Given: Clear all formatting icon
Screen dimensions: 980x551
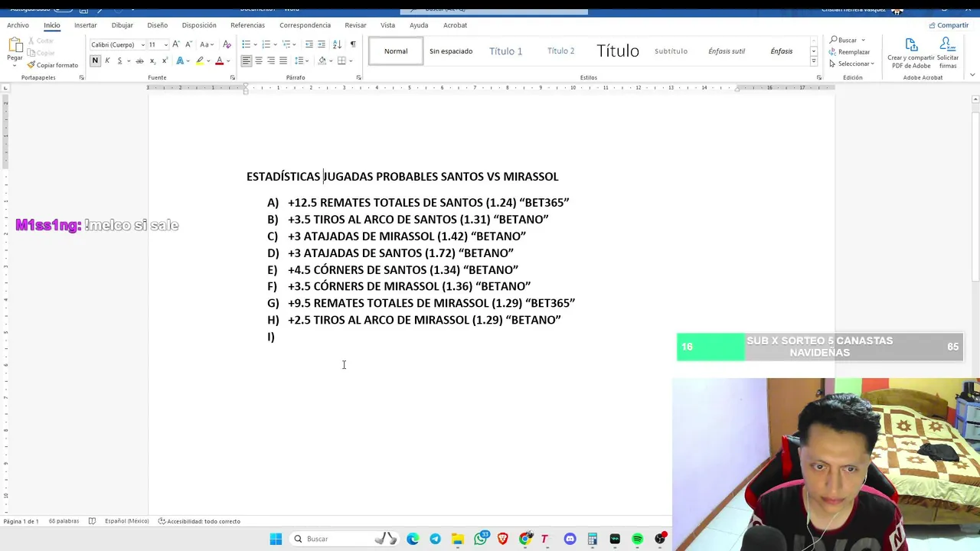Looking at the screenshot, I should (x=227, y=44).
